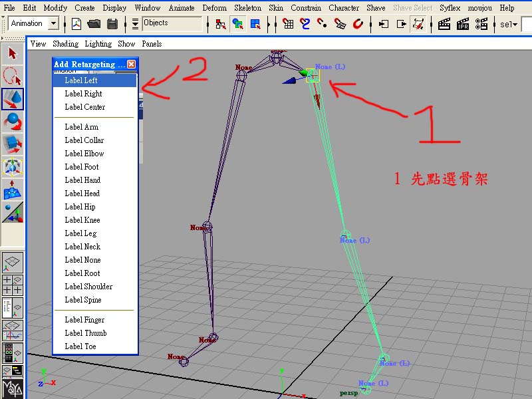Image resolution: width=532 pixels, height=399 pixels.
Task: Open the sel input mode dropdown
Action: [509, 24]
